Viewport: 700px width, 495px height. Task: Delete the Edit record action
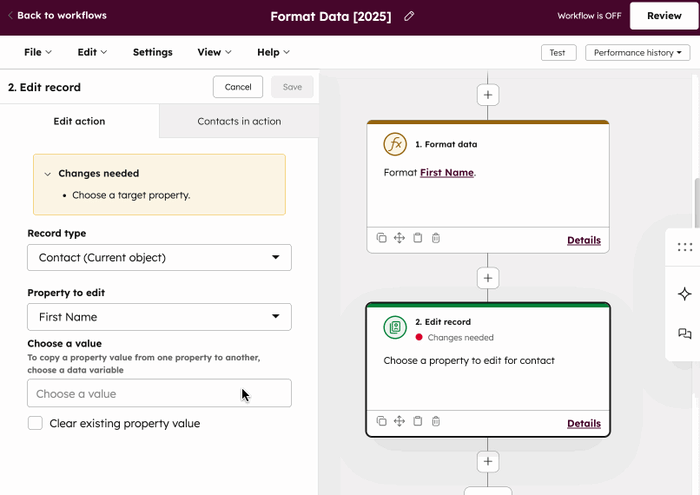(436, 421)
